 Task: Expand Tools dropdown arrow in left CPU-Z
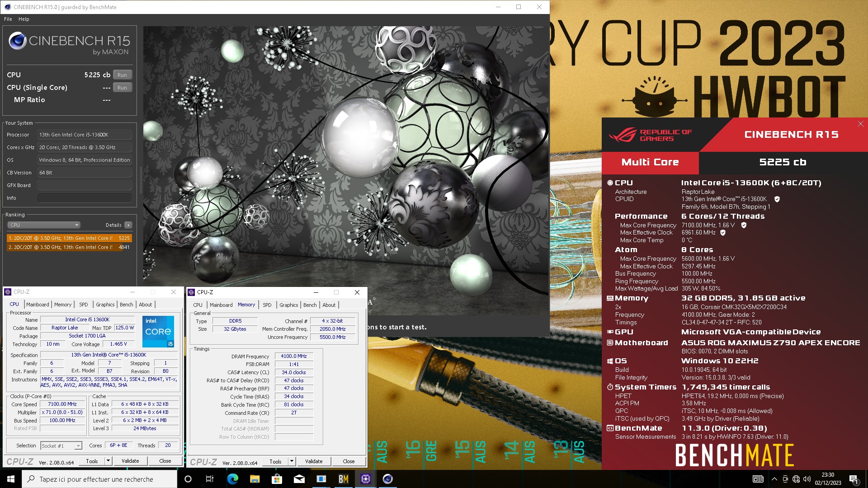point(108,461)
